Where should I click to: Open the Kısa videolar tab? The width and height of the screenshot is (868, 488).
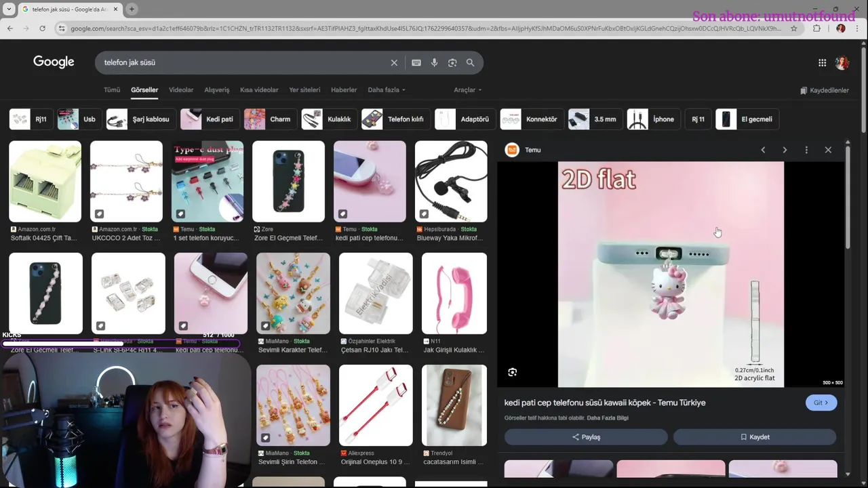point(259,90)
